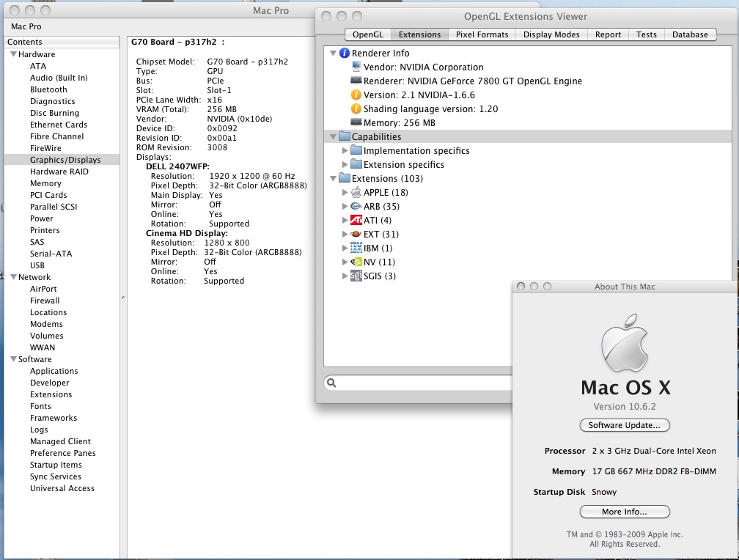
Task: Click the IBM icon in extensions list
Action: [x=356, y=248]
